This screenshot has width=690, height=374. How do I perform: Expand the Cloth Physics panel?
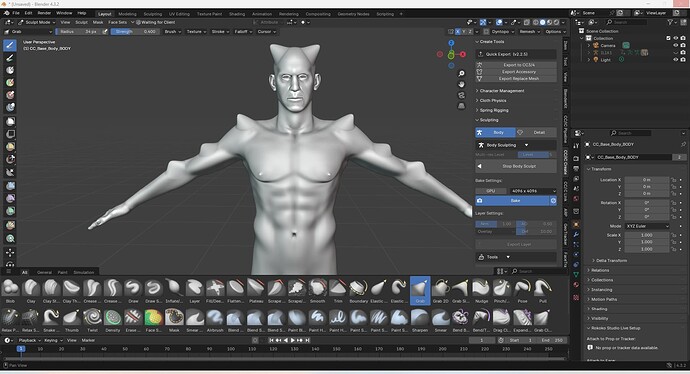pos(492,100)
